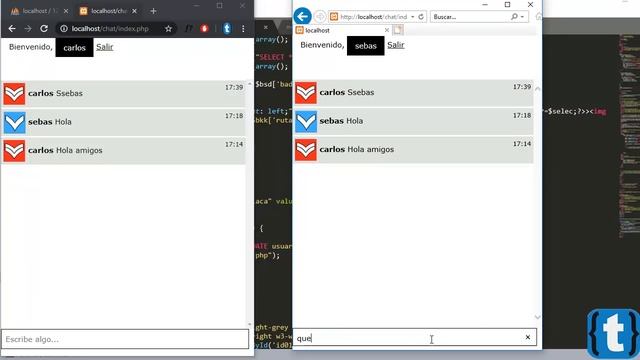Click the IE search magnifier icon
The height and width of the screenshot is (360, 640).
(514, 17)
